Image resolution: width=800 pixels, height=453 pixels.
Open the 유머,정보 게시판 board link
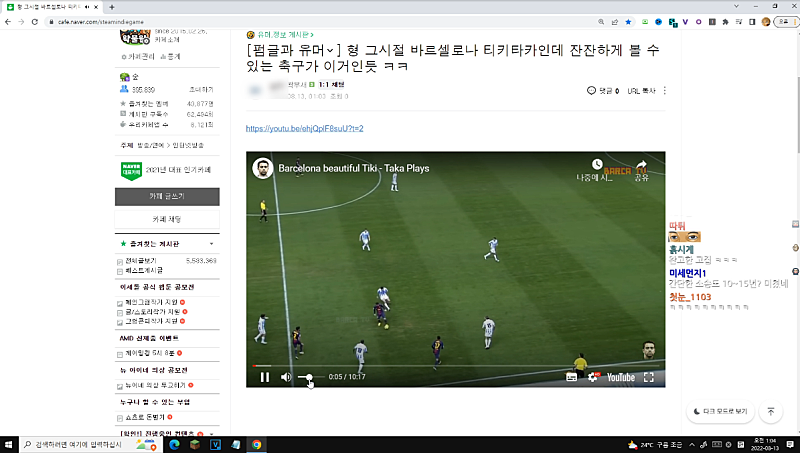tap(285, 35)
